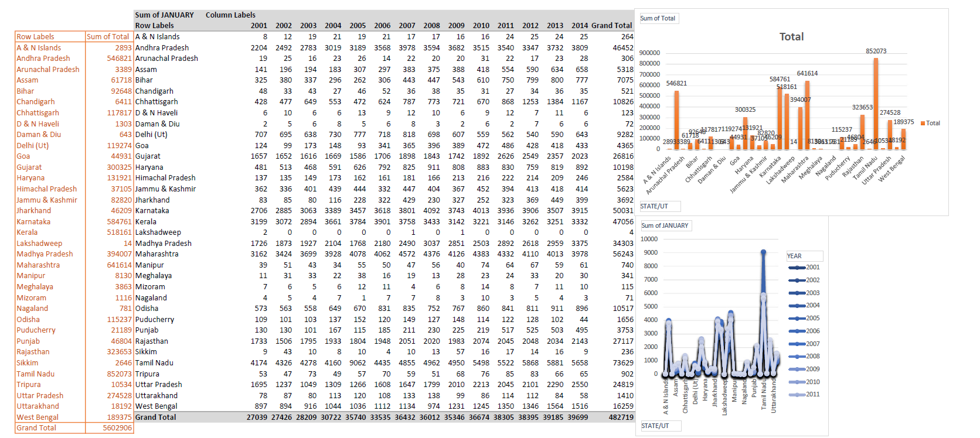Click the orange Total legend swatch
The image size is (980, 438).
pos(923,123)
